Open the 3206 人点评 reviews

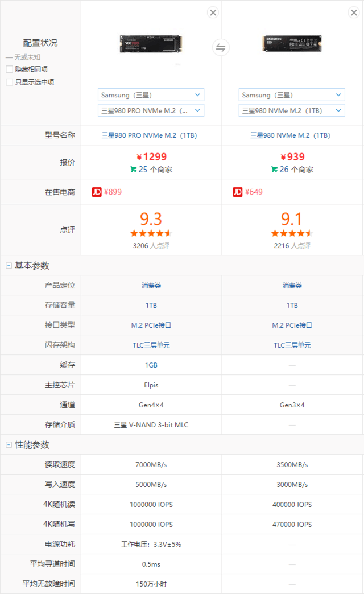(151, 246)
